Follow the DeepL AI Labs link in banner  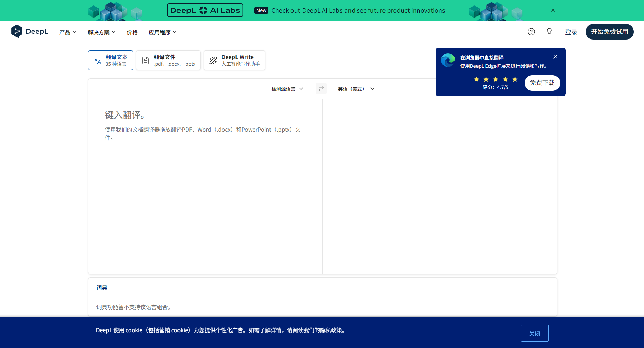pyautogui.click(x=322, y=11)
